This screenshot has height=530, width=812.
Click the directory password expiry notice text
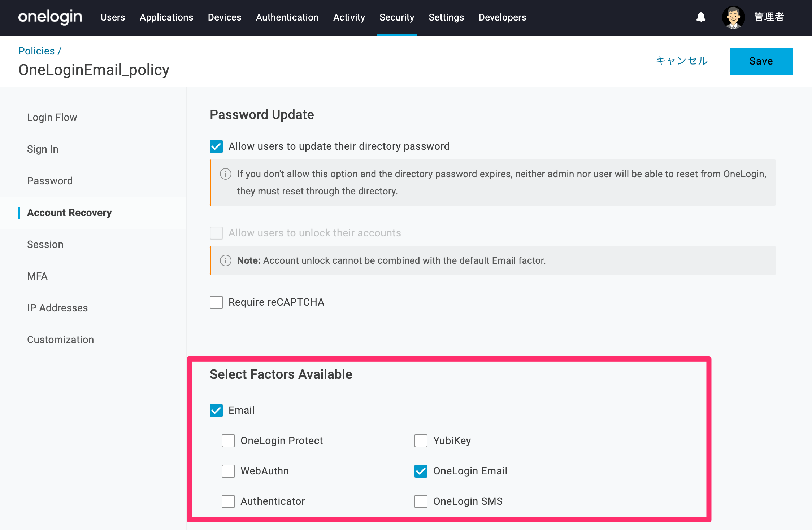coord(501,183)
